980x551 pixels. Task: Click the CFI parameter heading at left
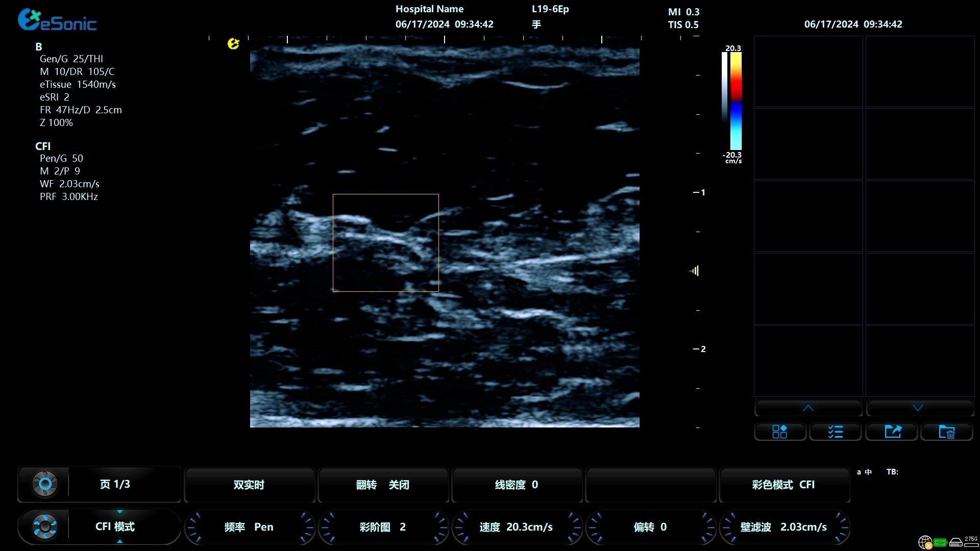[x=43, y=146]
